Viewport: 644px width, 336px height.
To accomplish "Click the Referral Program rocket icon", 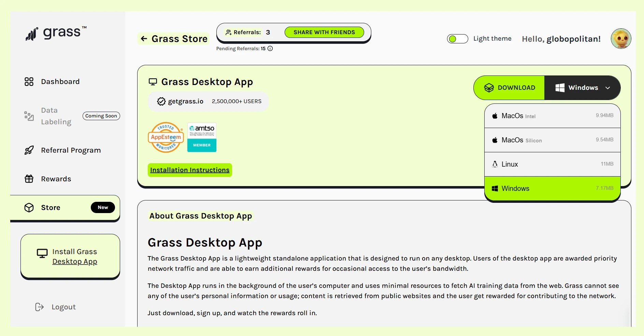I will click(29, 150).
